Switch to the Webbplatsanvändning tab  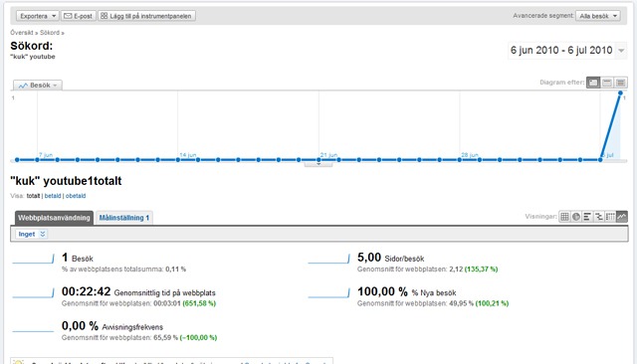54,218
